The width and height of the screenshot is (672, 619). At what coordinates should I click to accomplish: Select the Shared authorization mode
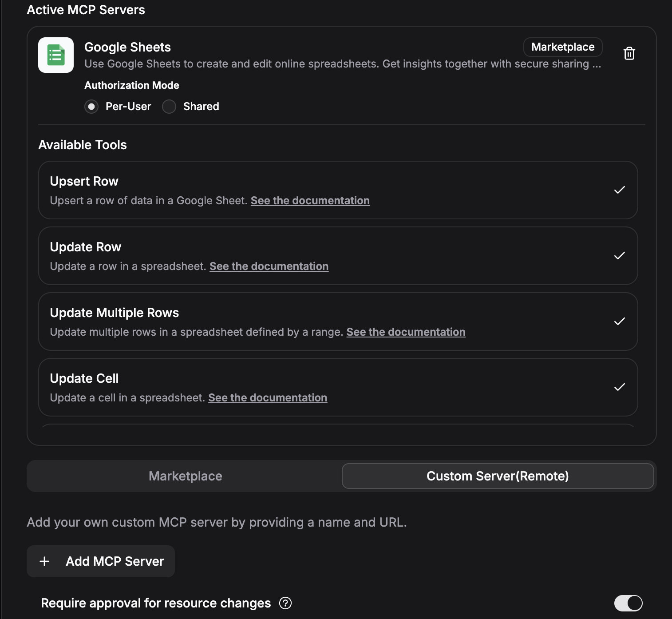pos(169,107)
